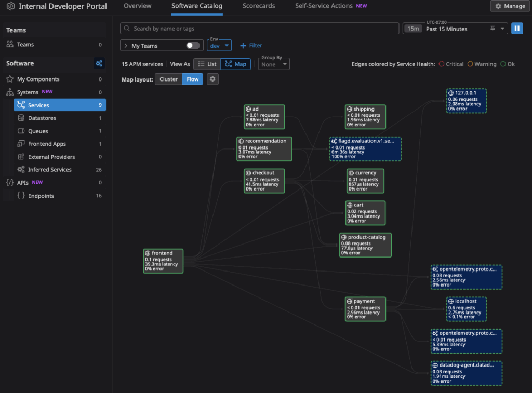
Task: Click the map layout settings gear
Action: click(x=212, y=79)
